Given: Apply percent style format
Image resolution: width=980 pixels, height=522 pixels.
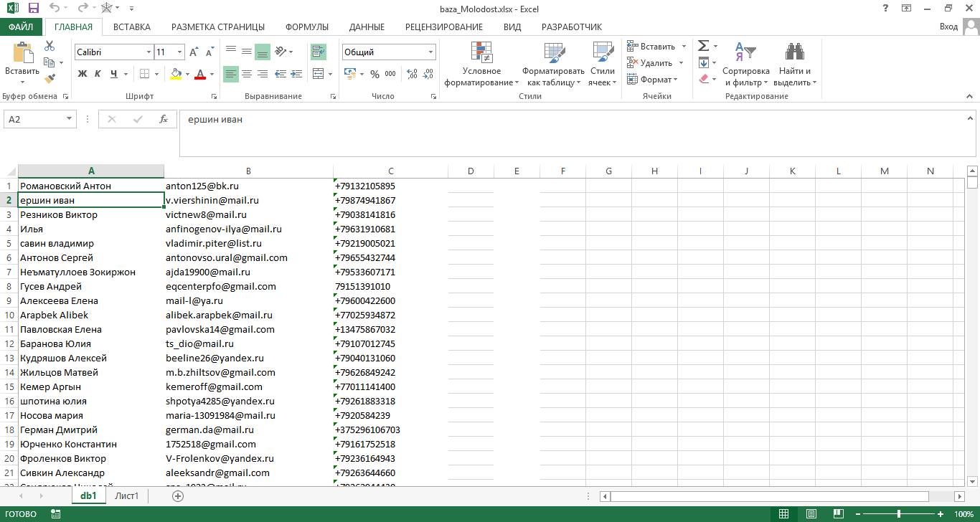Looking at the screenshot, I should (374, 74).
